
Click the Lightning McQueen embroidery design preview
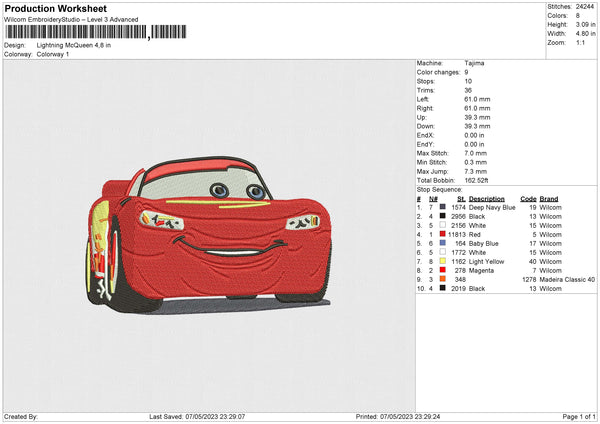(x=209, y=235)
